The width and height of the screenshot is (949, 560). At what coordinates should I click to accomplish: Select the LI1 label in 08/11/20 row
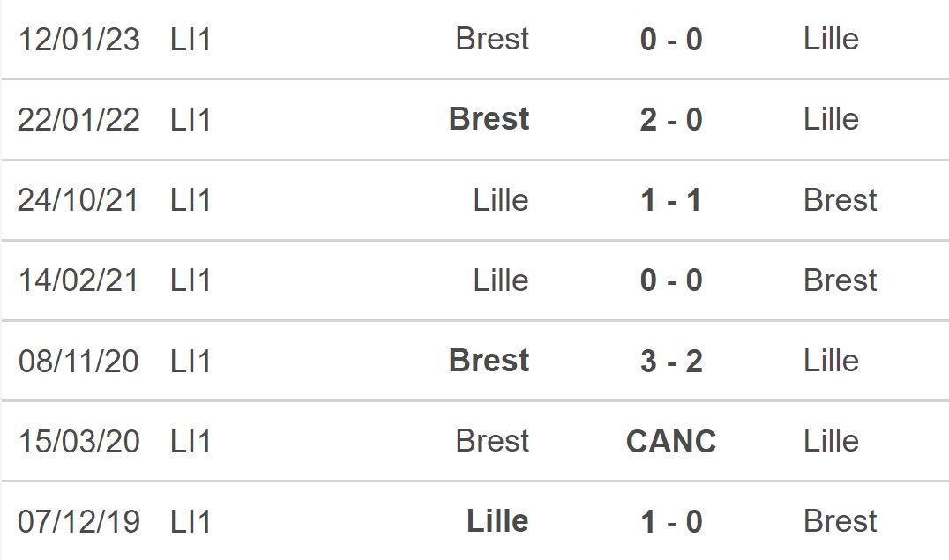[x=190, y=361]
